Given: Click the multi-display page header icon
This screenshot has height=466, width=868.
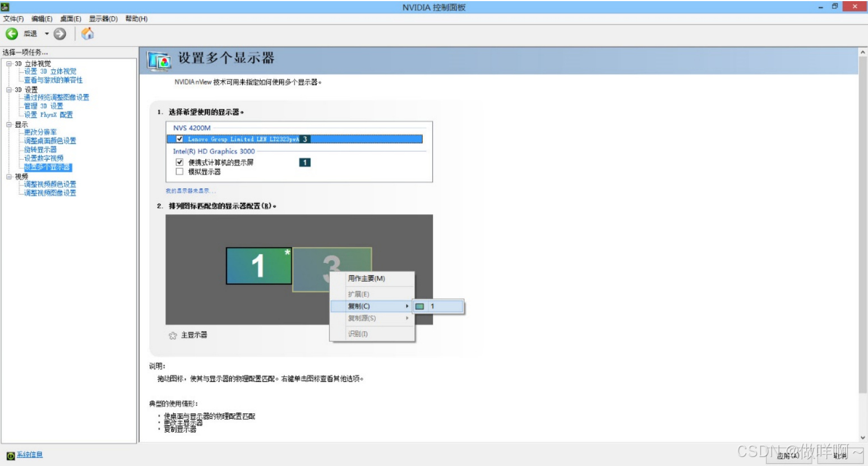Looking at the screenshot, I should (x=159, y=61).
